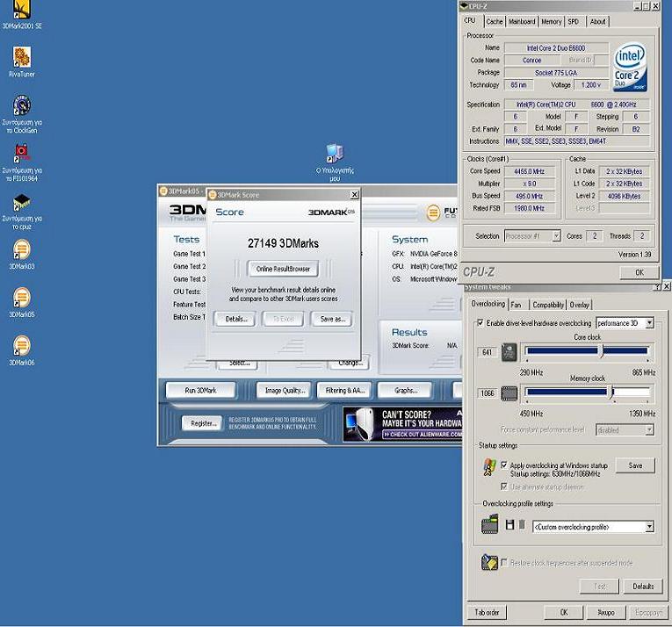Switch to the Cache tab in CPU-Z
Viewport: 672px width, 627px height.
click(495, 21)
